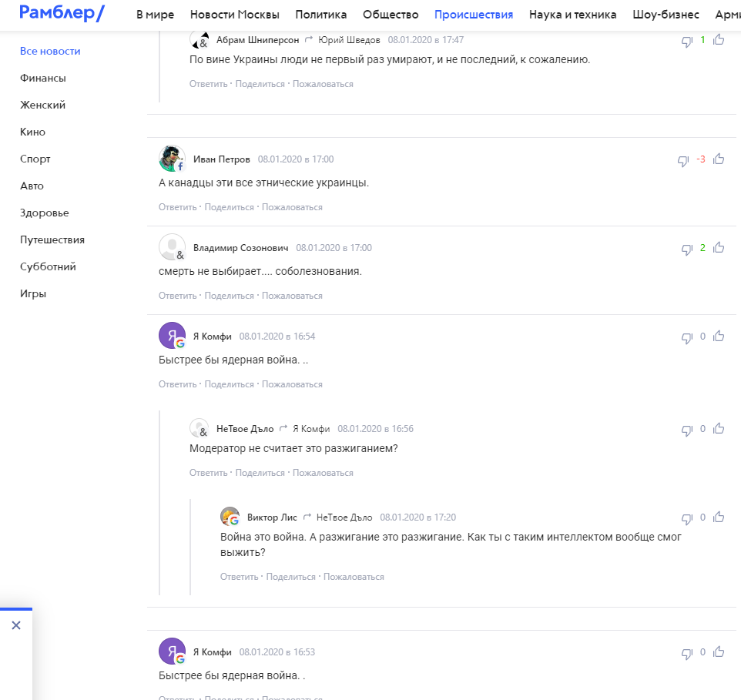
Task: Open Абрам Шниперсон's avatar
Action: click(199, 39)
